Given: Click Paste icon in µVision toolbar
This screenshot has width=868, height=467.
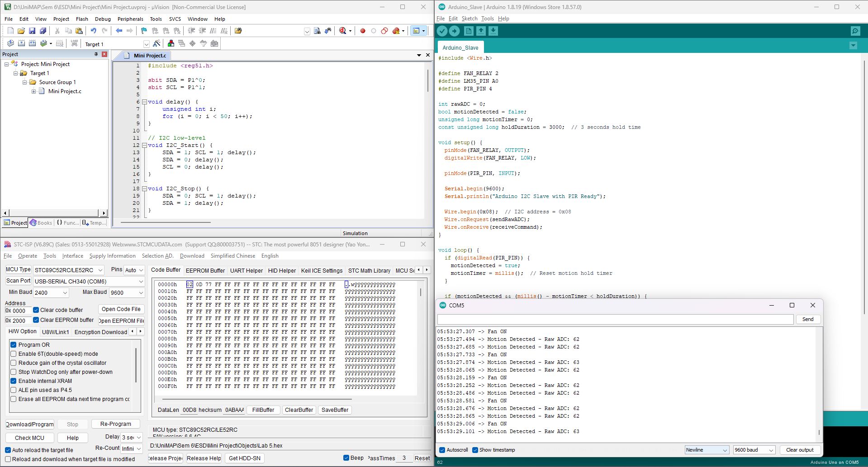Looking at the screenshot, I should [x=79, y=31].
